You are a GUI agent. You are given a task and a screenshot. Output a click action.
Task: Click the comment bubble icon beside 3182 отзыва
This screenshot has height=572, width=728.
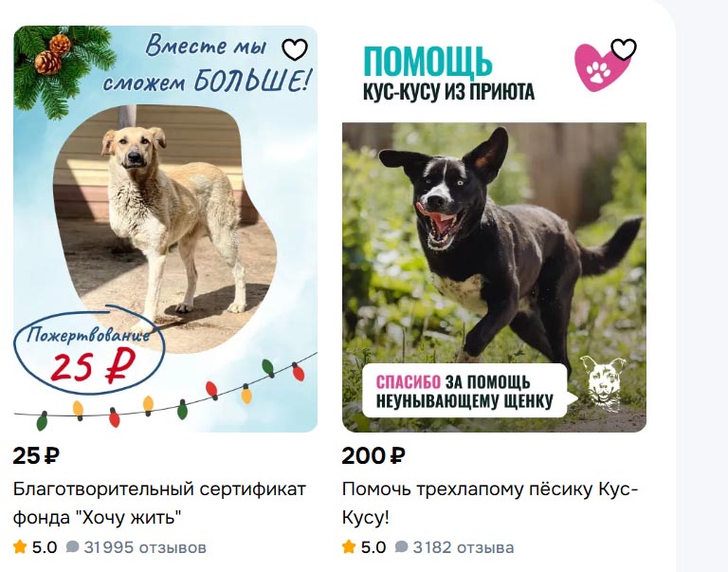pyautogui.click(x=401, y=547)
